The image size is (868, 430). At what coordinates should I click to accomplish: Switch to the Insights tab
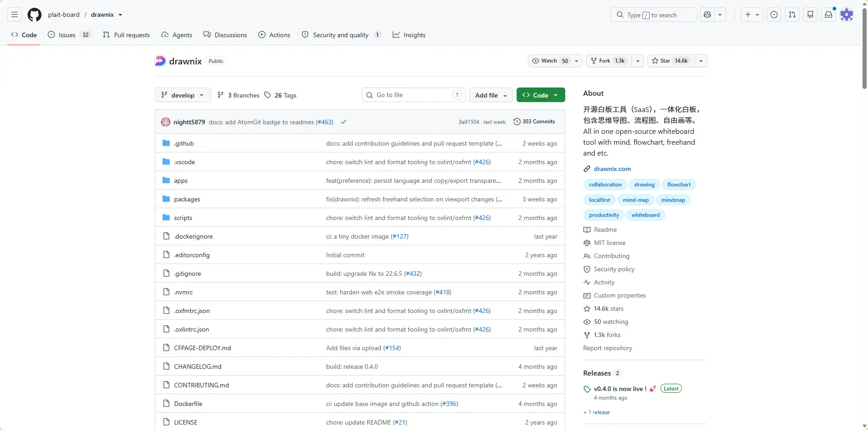point(409,35)
